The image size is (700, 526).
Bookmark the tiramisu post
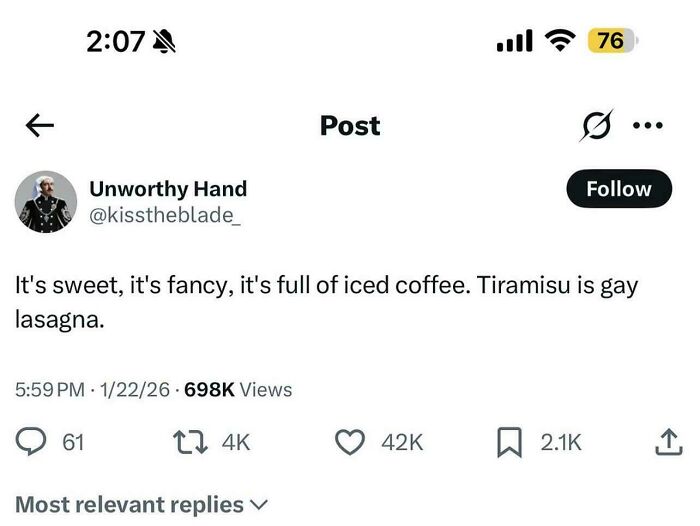pos(510,441)
